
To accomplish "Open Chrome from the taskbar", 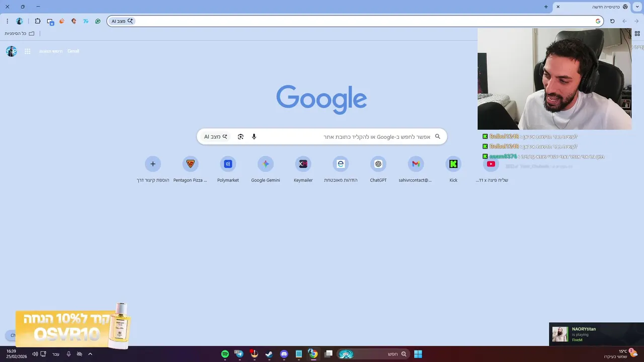I will click(313, 354).
